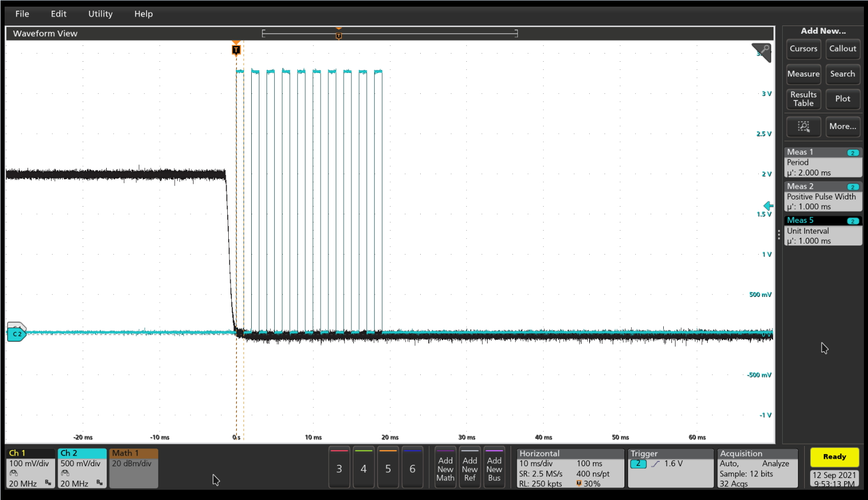Open the Horizontal settings badge

[570, 468]
